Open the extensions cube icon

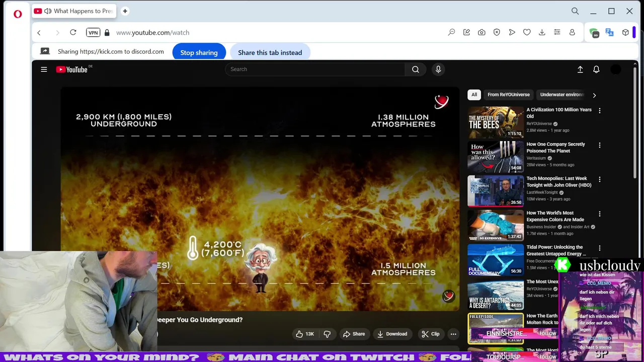pos(625,32)
